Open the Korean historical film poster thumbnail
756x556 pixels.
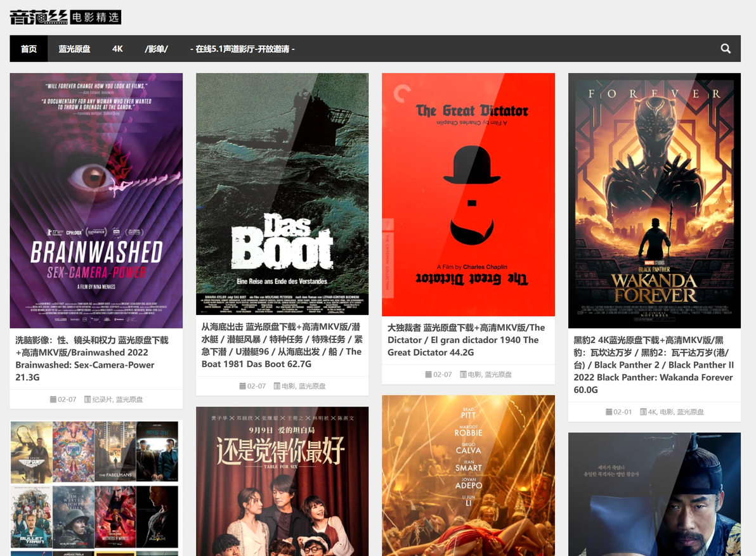tap(655, 495)
